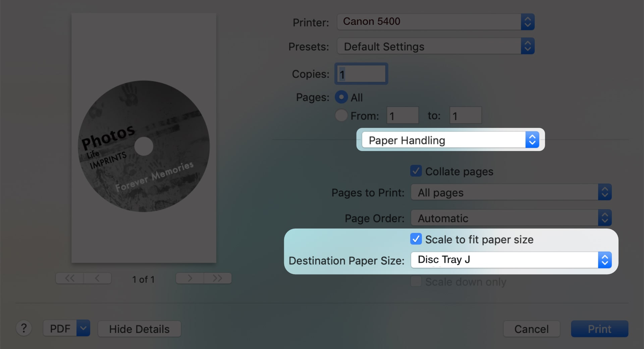Click the Hide Details button

[139, 329]
